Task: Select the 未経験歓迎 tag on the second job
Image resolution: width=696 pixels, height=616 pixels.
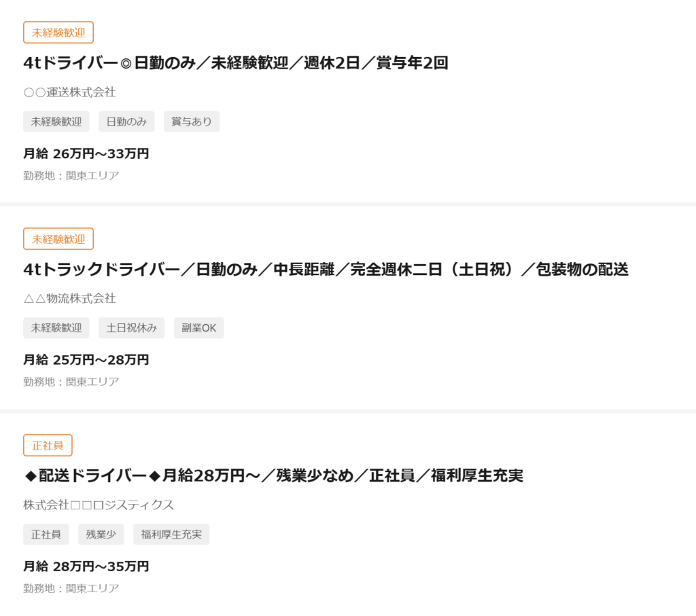Action: 56,328
